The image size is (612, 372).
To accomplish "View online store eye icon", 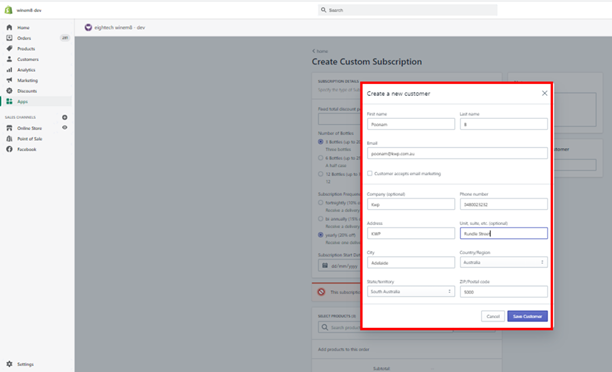I will 65,128.
